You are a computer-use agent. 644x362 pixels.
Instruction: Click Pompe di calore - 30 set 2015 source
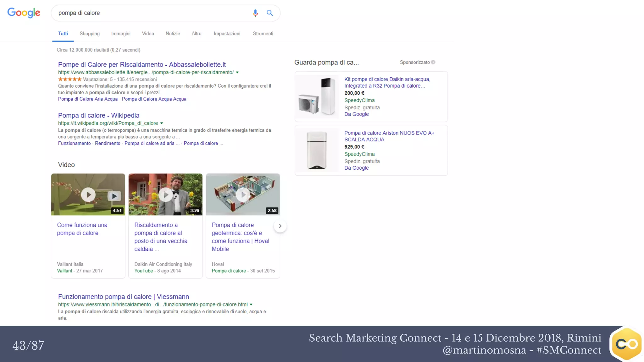pos(243,271)
